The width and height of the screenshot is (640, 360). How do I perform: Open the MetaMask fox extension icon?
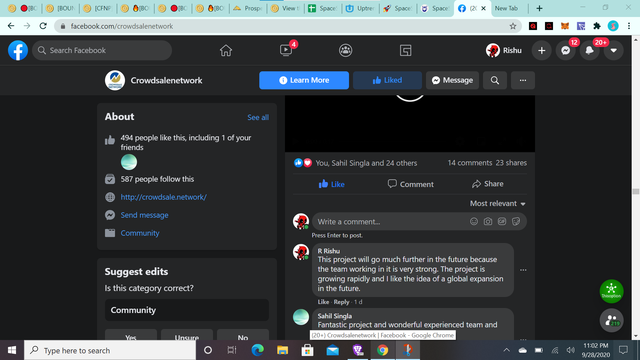click(565, 26)
